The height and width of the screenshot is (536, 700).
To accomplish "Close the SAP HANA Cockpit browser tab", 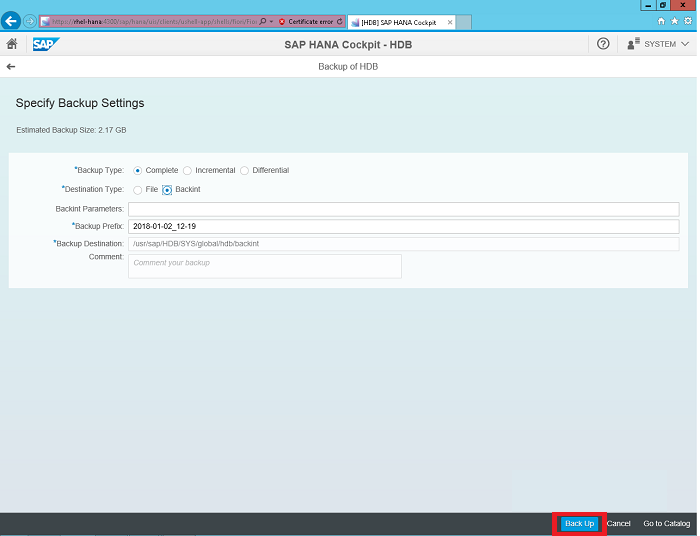I will 450,22.
